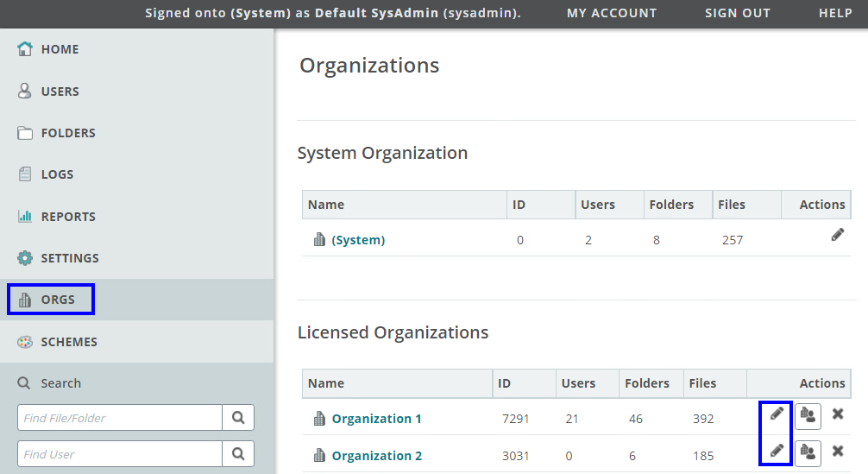Image resolution: width=868 pixels, height=474 pixels.
Task: Edit the (System) organization with pencil icon
Action: pyautogui.click(x=838, y=235)
